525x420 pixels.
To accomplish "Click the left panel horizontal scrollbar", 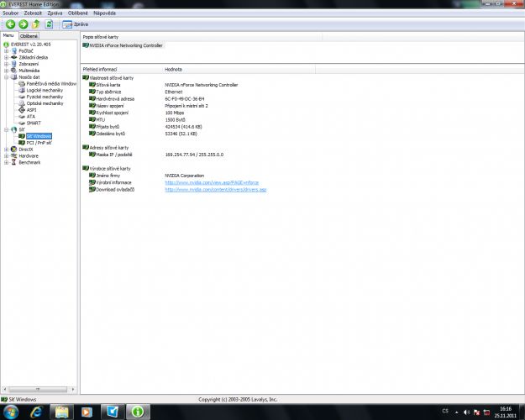I will click(38, 389).
